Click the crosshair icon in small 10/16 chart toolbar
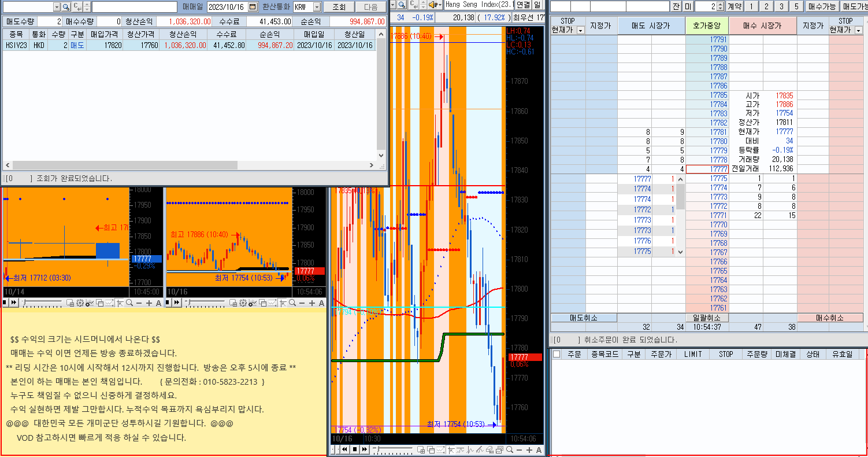The height and width of the screenshot is (457, 868). pyautogui.click(x=283, y=303)
